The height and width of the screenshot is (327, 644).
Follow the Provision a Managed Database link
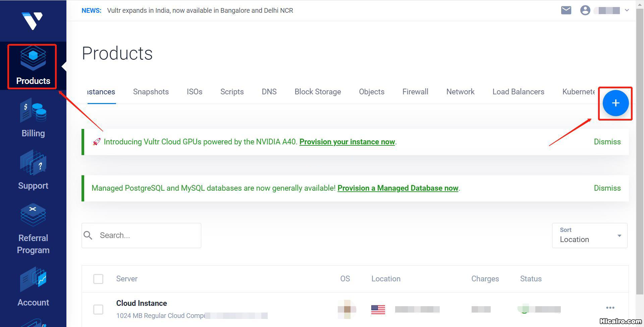click(398, 188)
